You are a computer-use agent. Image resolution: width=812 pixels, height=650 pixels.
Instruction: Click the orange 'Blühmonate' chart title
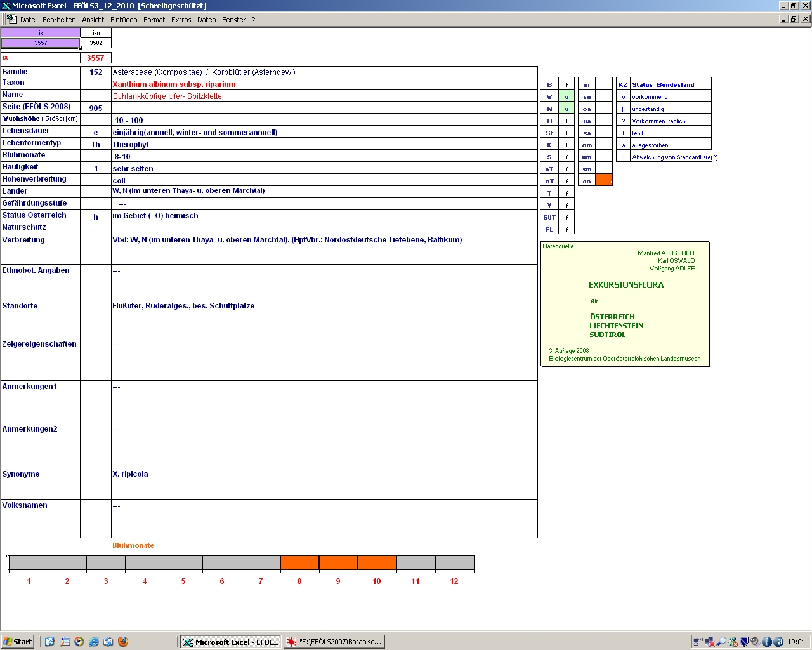[133, 545]
